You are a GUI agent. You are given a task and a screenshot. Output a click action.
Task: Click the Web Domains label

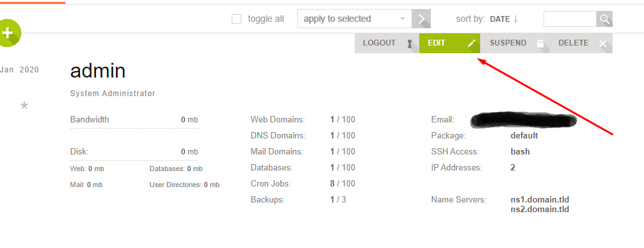[278, 120]
